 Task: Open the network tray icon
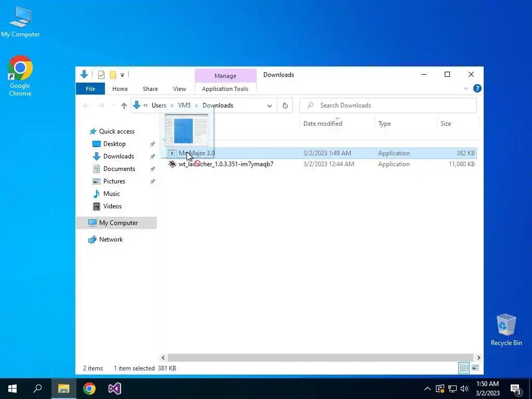tap(453, 389)
